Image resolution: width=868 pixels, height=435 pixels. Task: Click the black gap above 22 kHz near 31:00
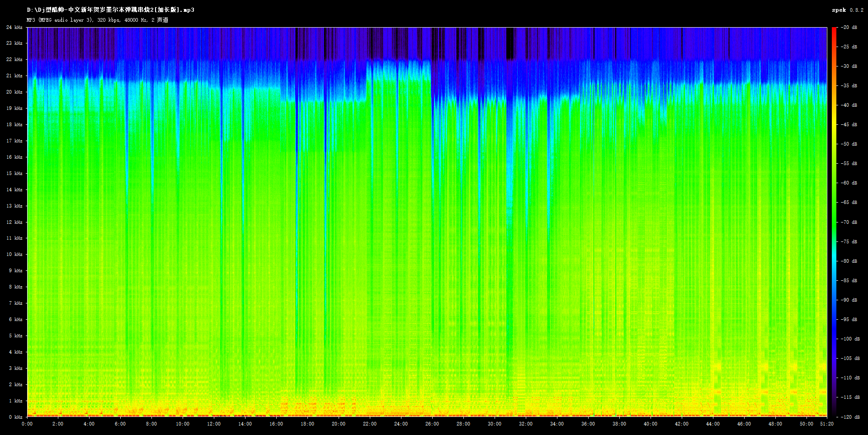510,43
